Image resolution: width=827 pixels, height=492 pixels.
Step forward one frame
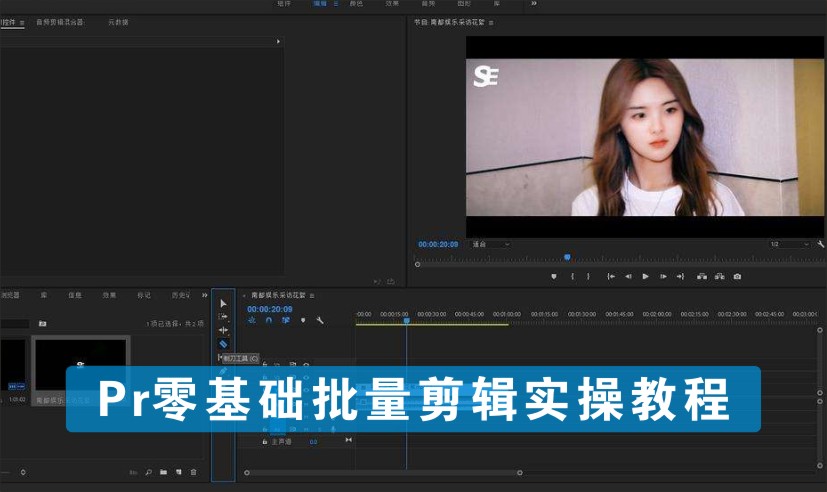[x=663, y=276]
